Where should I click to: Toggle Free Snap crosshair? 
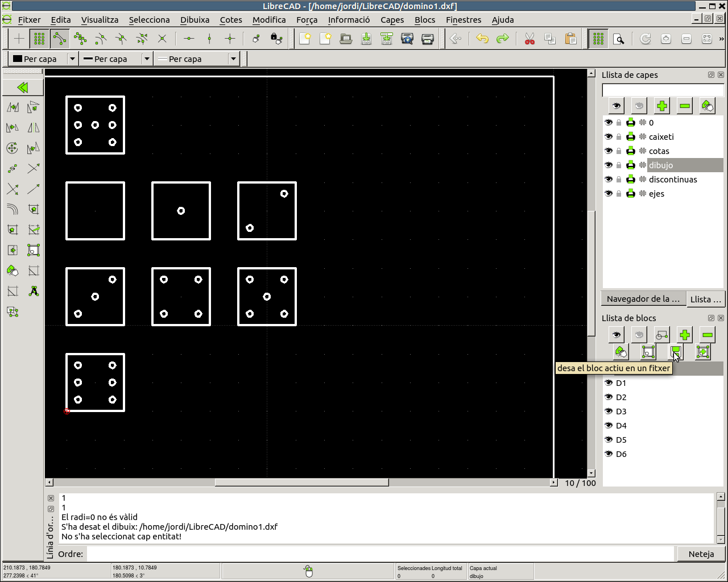tap(19, 39)
